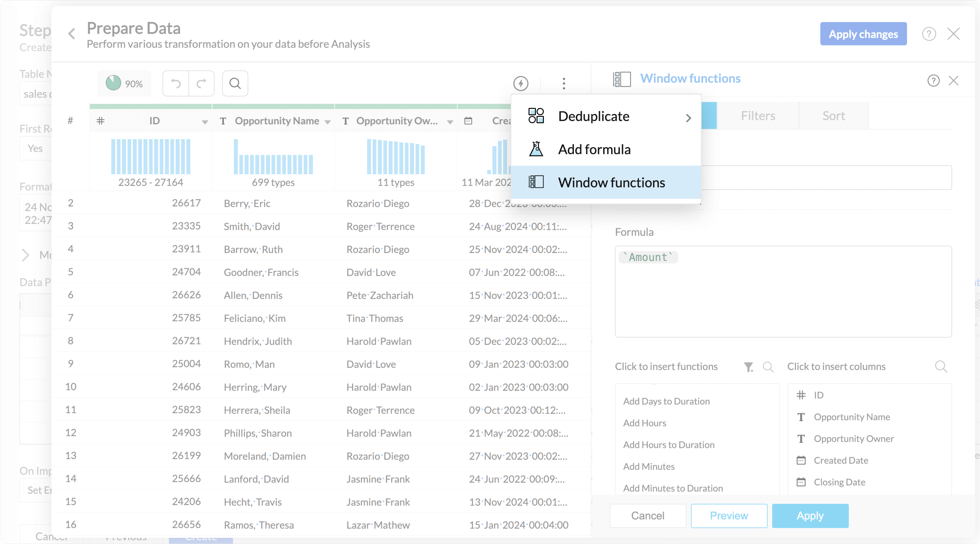Click the Apply changes button
This screenshot has width=980, height=544.
(x=863, y=34)
